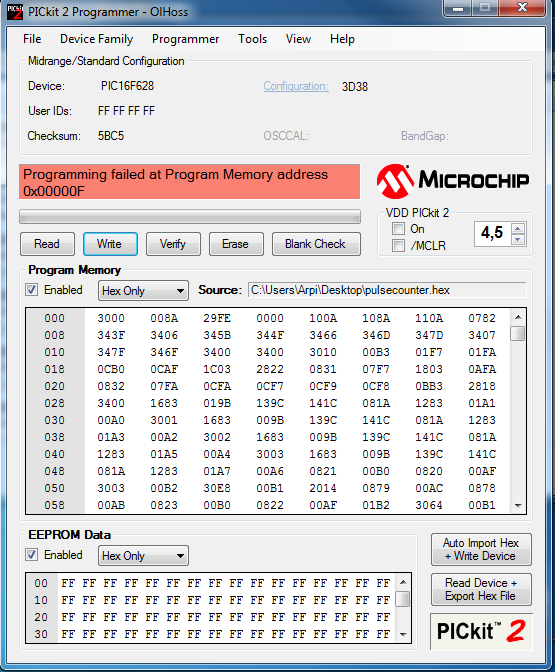Select program memory cell 3407
The width and height of the screenshot is (555, 672).
point(482,335)
